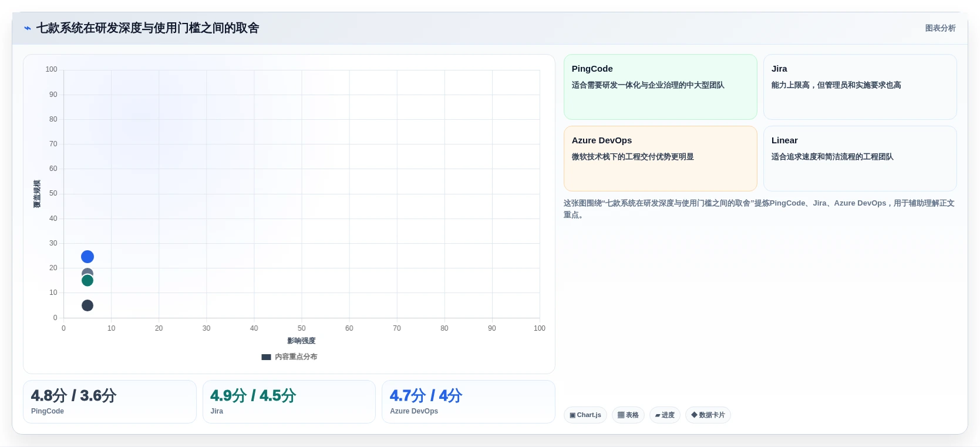
Task: Click the PingCode 4.8分 / 3.6分 score card
Action: tap(110, 402)
